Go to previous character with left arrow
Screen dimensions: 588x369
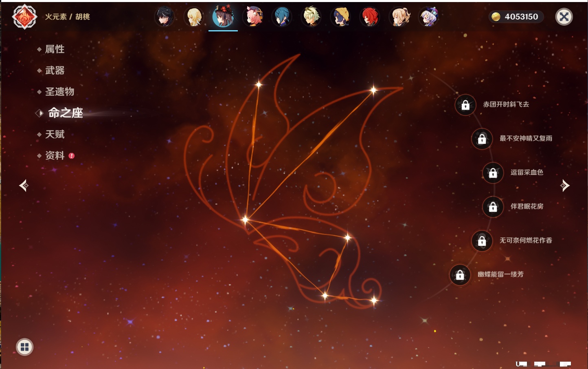pos(24,186)
